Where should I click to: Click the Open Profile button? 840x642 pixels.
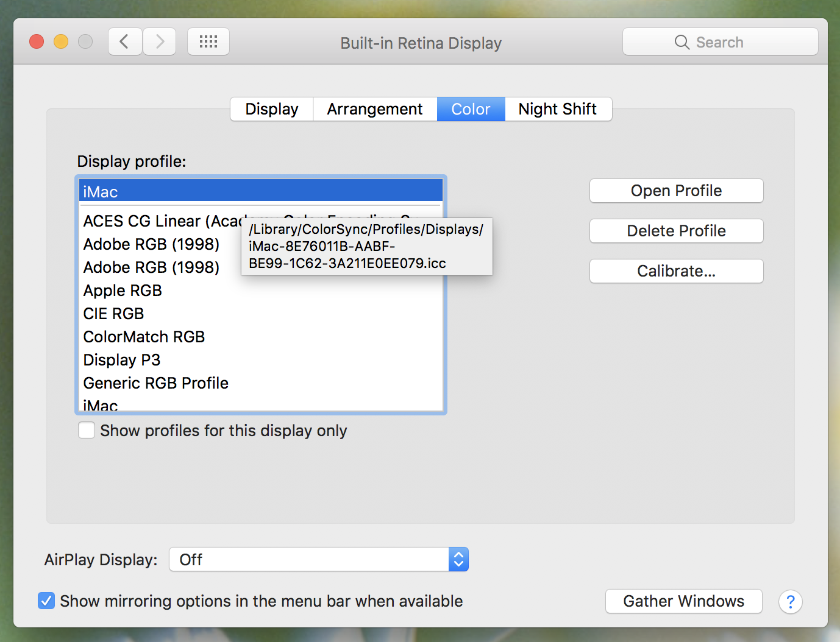[x=676, y=191]
